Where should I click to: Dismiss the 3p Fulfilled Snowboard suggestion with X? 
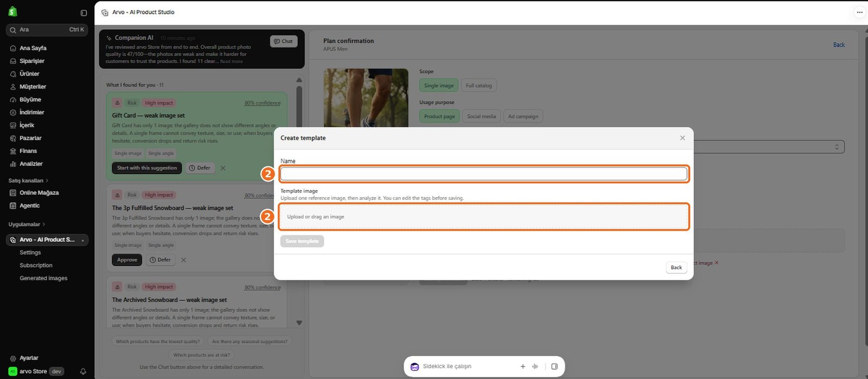[x=183, y=260]
